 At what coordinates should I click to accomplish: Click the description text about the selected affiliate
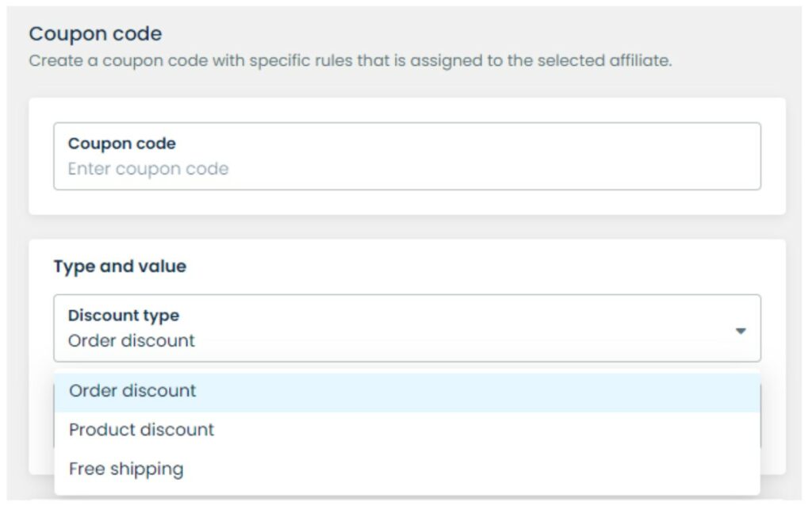click(350, 60)
